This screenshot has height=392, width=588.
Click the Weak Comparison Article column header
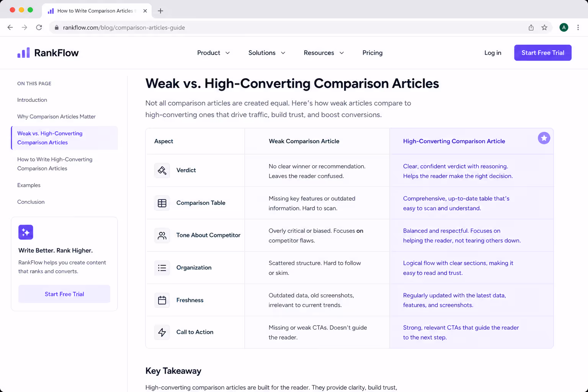coord(304,141)
